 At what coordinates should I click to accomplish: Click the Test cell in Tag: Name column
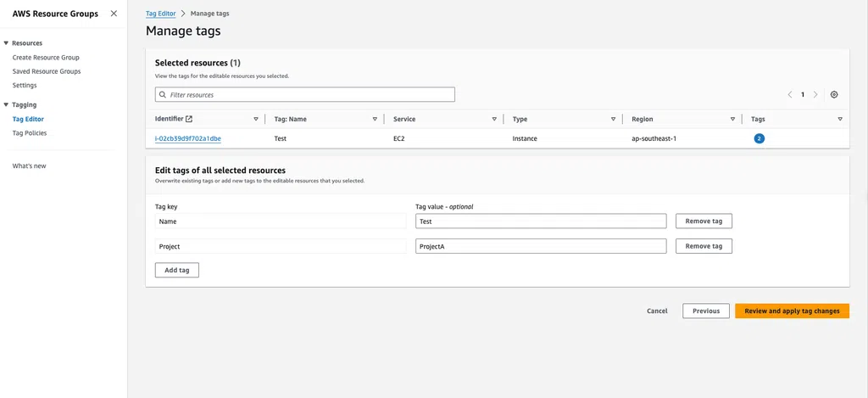(280, 138)
